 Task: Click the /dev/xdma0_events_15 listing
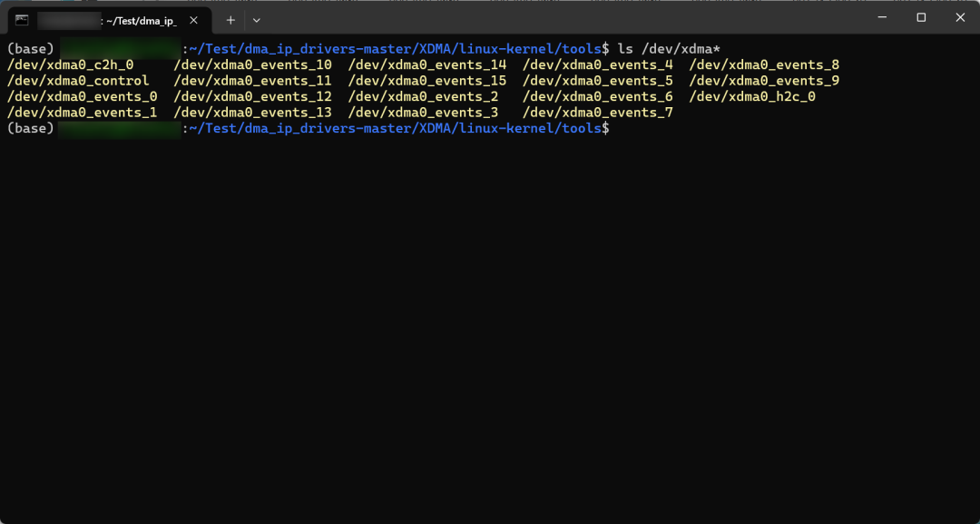click(428, 80)
